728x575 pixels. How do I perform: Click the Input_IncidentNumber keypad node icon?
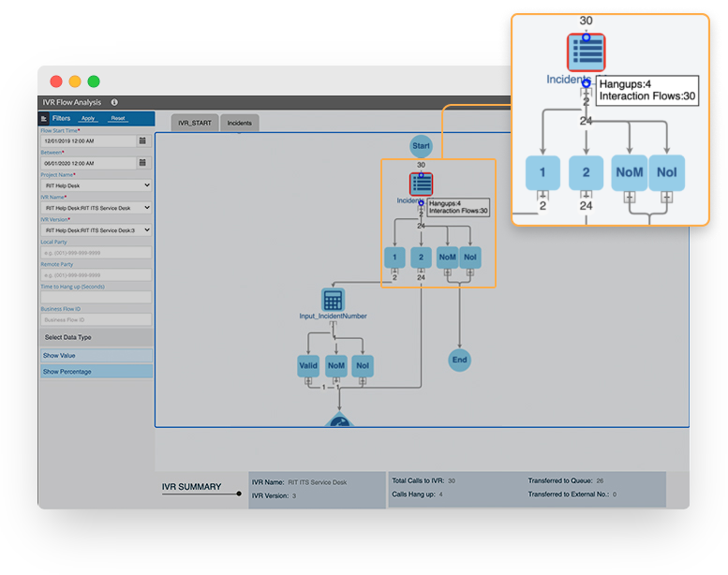click(333, 300)
